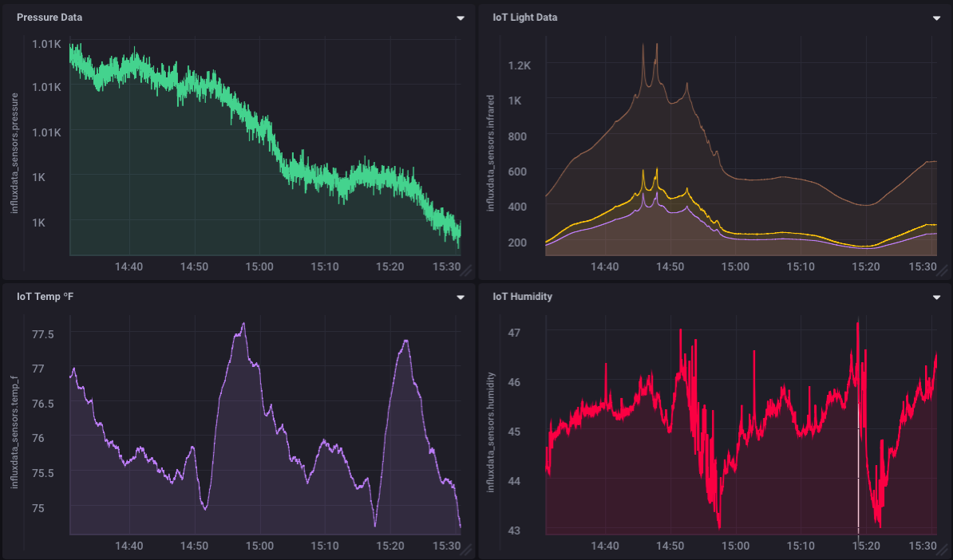953x560 pixels.
Task: Click the yellow line's tallest peak in Light chart
Action: click(656, 169)
